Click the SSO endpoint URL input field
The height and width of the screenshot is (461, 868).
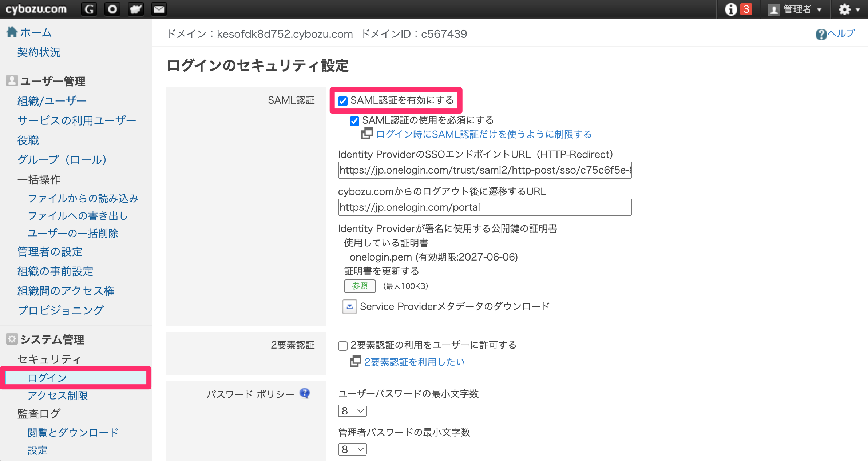485,170
